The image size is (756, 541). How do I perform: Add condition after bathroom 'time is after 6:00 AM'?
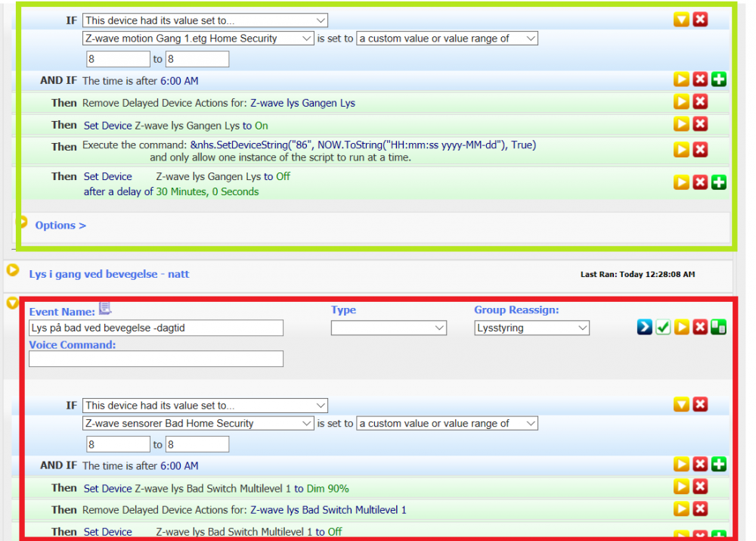coord(718,465)
